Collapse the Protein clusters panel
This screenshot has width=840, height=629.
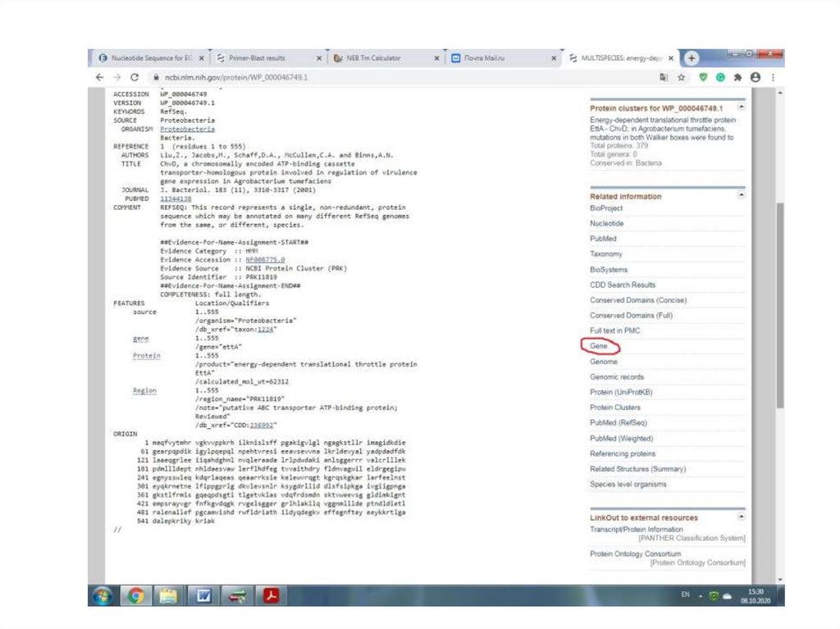(741, 107)
